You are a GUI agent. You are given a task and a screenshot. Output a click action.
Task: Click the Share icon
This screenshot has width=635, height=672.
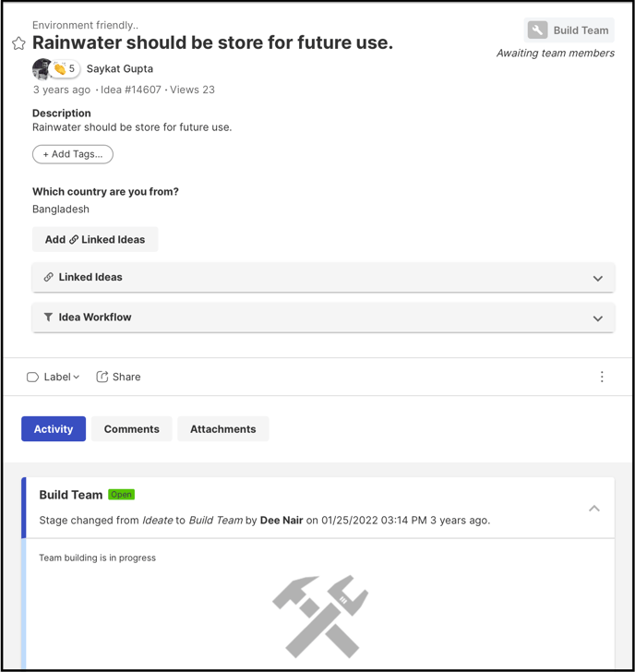(x=102, y=377)
